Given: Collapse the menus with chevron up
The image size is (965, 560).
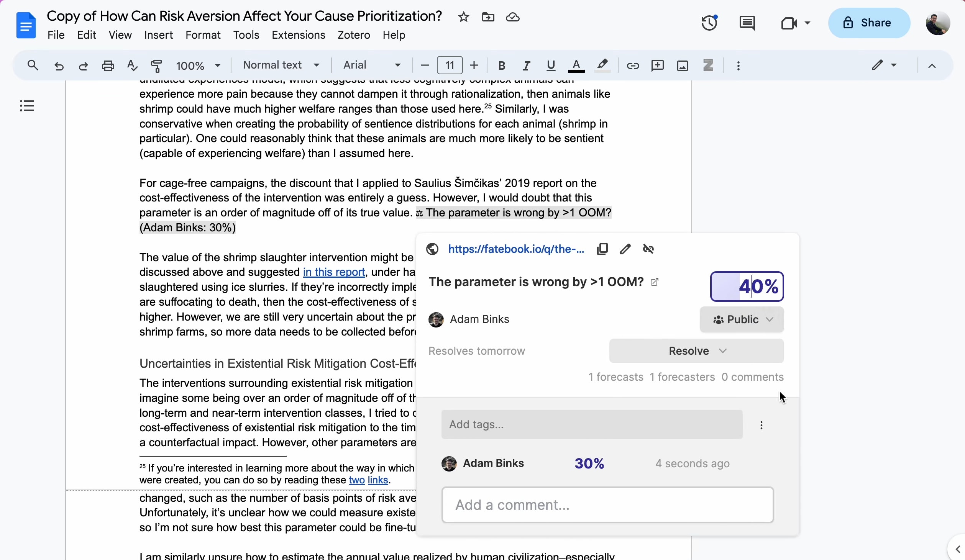Looking at the screenshot, I should pos(932,65).
